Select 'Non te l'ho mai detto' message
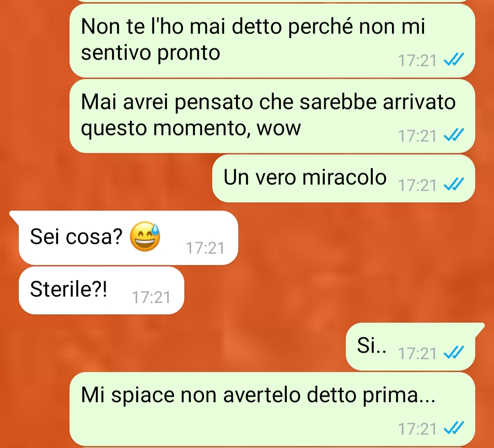This screenshot has width=494, height=448. point(272,41)
